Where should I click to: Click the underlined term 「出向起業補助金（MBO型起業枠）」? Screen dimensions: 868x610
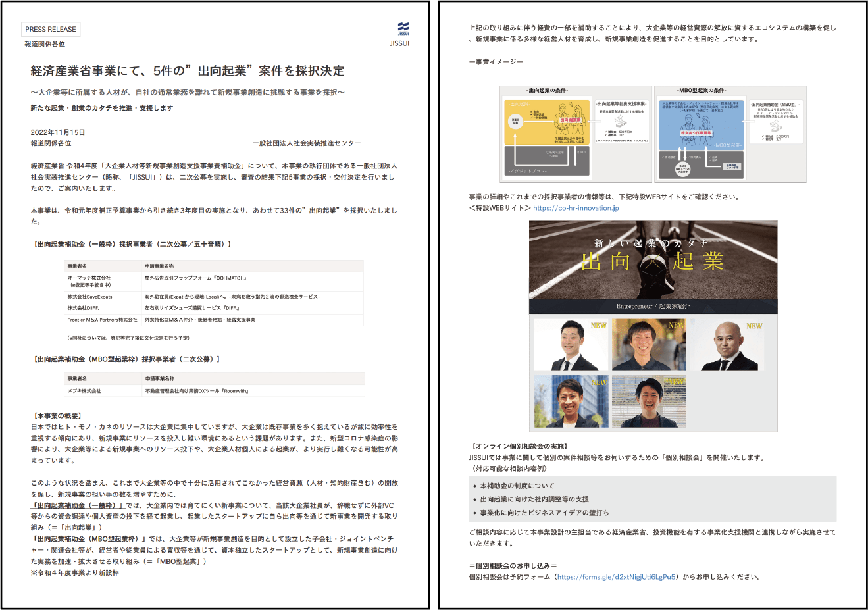(x=89, y=539)
